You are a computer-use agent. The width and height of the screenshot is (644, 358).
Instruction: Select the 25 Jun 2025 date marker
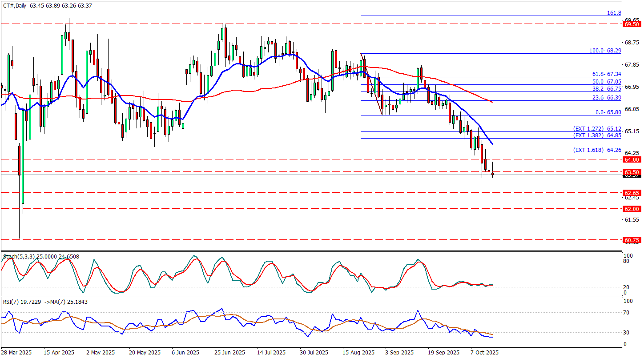229,352
